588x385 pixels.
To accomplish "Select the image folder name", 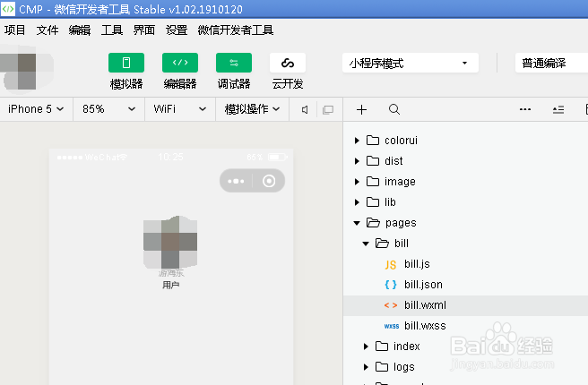I will tap(400, 182).
